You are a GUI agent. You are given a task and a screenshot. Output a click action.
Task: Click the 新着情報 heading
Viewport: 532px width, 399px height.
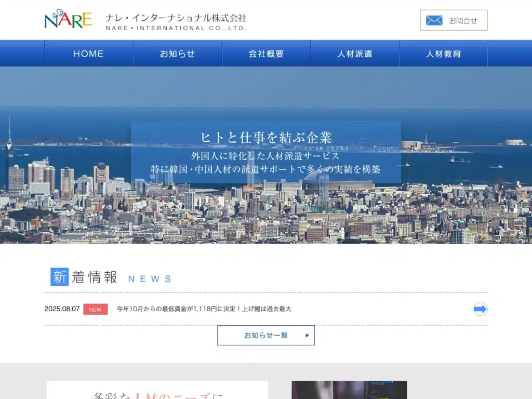pyautogui.click(x=84, y=277)
